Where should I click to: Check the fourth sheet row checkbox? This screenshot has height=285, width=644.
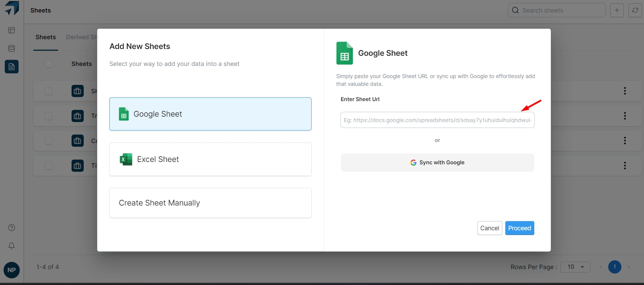[x=49, y=166]
